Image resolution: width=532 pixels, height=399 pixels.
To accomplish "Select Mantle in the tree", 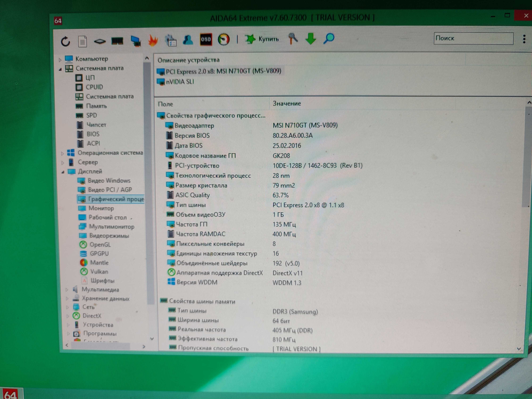I will (94, 263).
